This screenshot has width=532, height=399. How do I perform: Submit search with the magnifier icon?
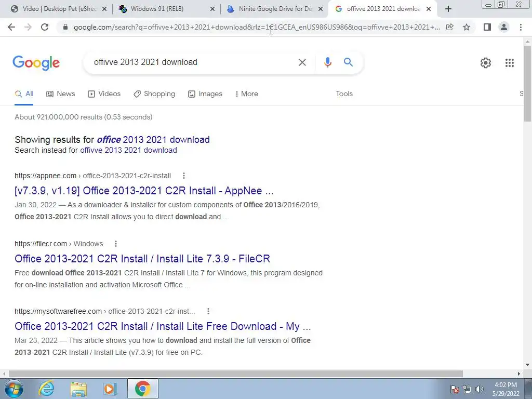tap(348, 62)
